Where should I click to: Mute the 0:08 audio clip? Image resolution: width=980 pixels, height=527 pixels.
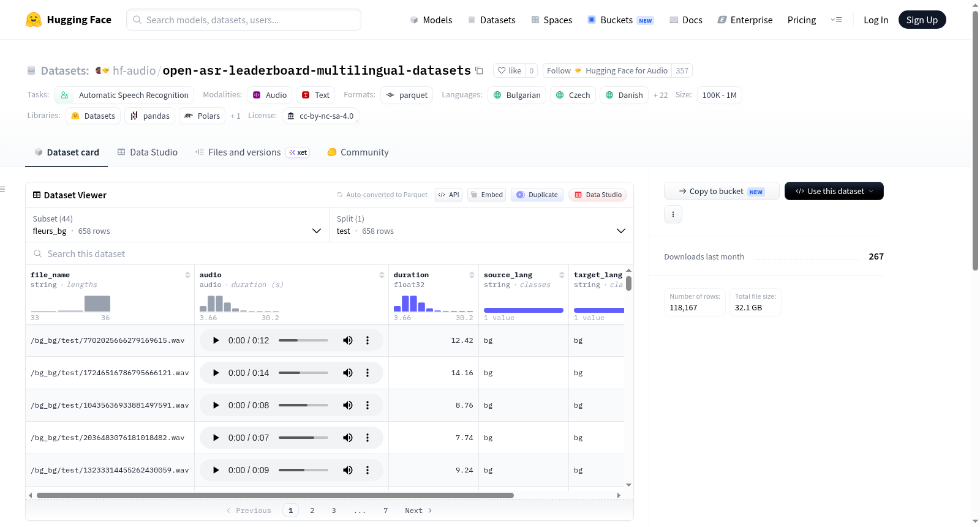click(348, 405)
